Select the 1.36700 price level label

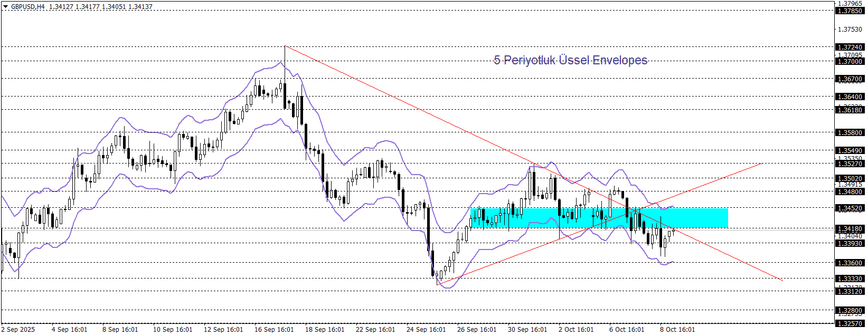coord(850,79)
